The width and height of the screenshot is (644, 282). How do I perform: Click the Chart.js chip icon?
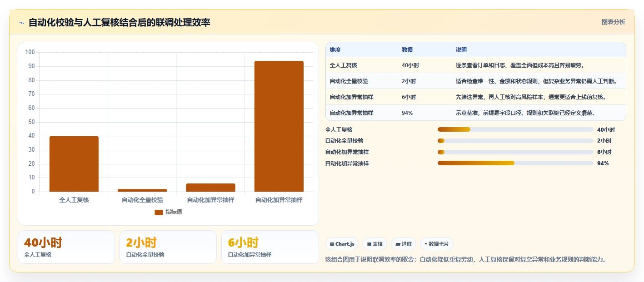click(332, 244)
